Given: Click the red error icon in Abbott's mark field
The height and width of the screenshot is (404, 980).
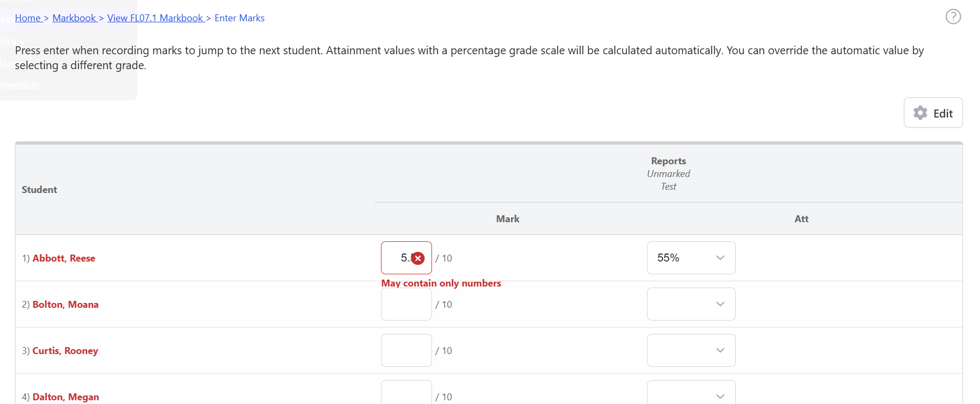Looking at the screenshot, I should [x=418, y=258].
